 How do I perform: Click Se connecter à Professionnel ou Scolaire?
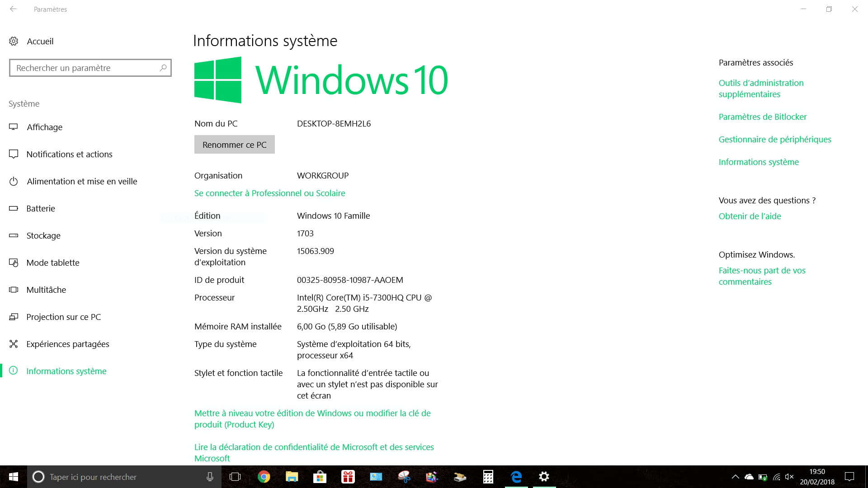pyautogui.click(x=270, y=193)
